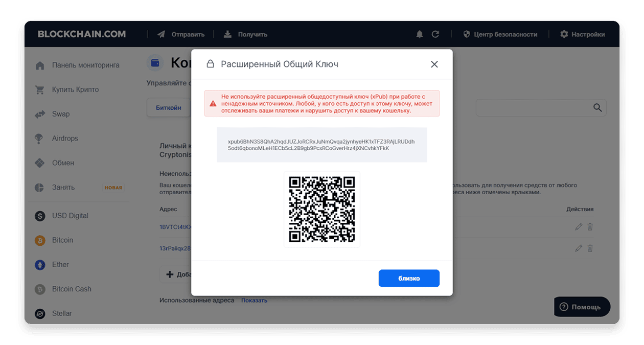Click the notification bell icon
644x345 pixels.
click(x=420, y=34)
